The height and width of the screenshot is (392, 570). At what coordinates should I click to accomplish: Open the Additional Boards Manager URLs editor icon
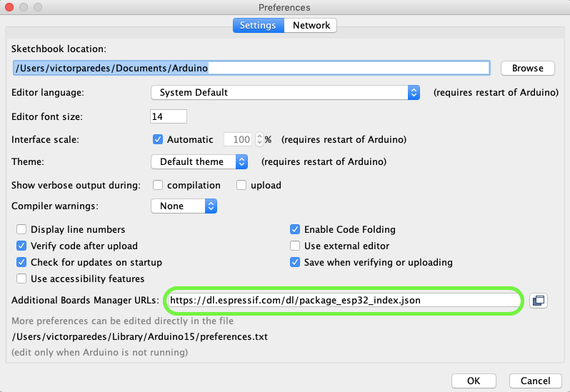539,301
